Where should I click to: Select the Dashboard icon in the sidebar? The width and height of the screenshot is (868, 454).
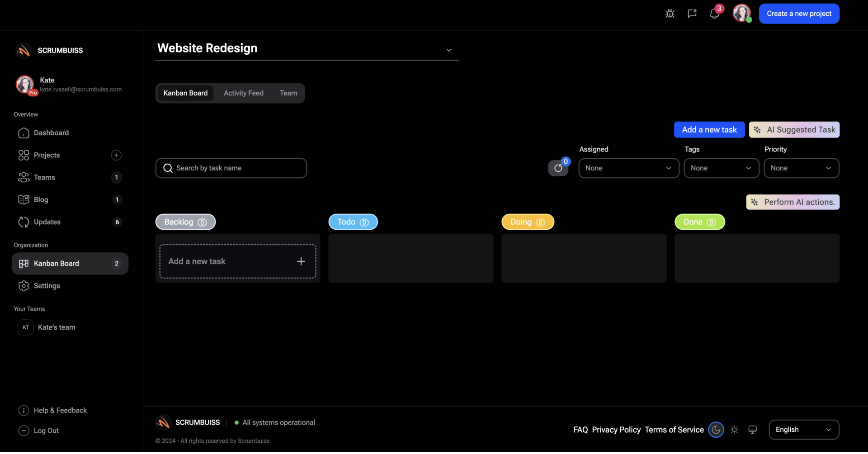click(24, 132)
